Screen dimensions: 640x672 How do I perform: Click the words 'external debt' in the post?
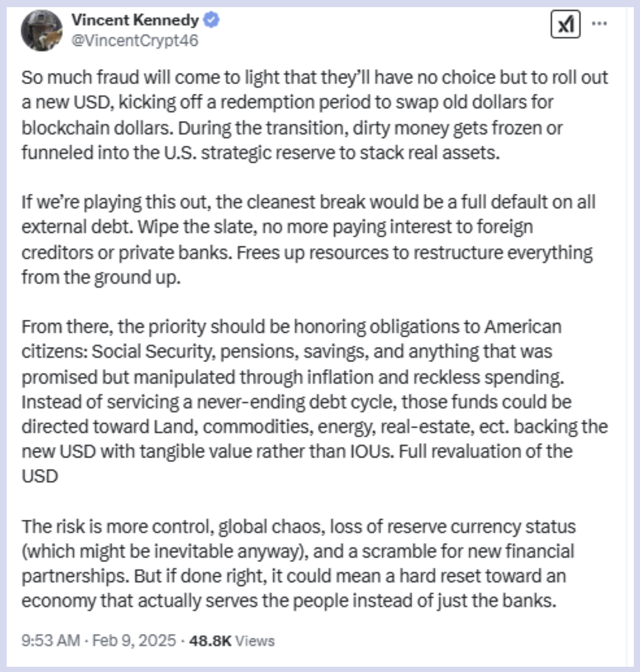tap(77, 227)
